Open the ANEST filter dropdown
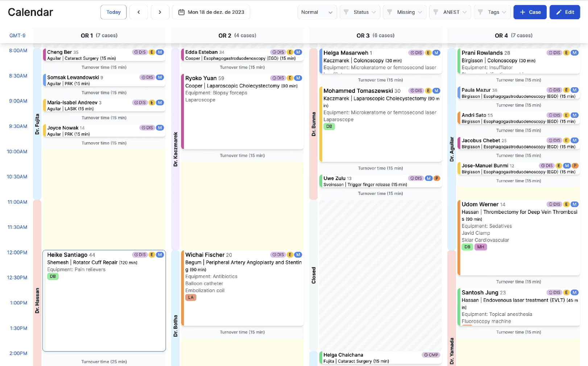588x366 pixels. pyautogui.click(x=450, y=12)
